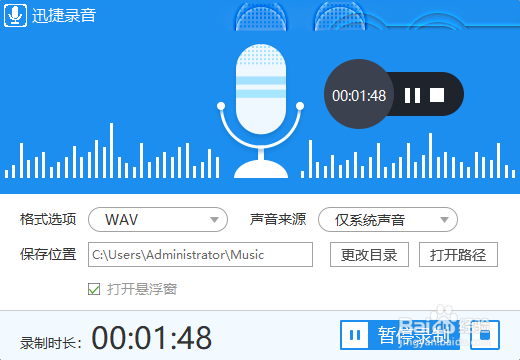Viewport: 520px width, 360px height.
Task: Click the 保存位置 label
Action: click(x=48, y=254)
